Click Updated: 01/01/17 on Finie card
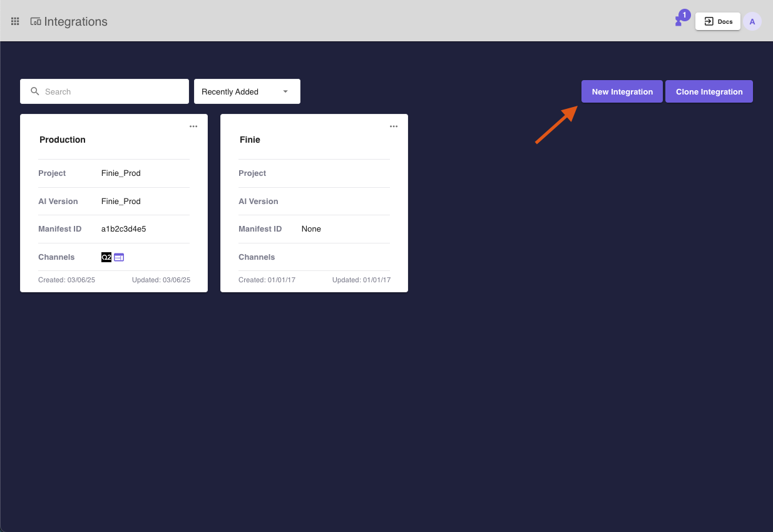This screenshot has height=532, width=773. click(x=361, y=280)
